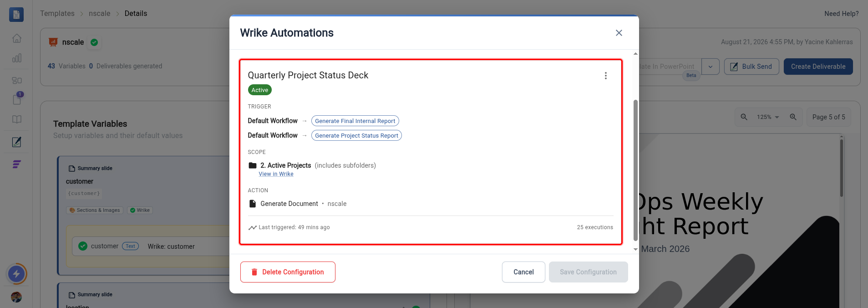Open the template editor pencil sidebar icon
The width and height of the screenshot is (868, 308).
[x=17, y=142]
